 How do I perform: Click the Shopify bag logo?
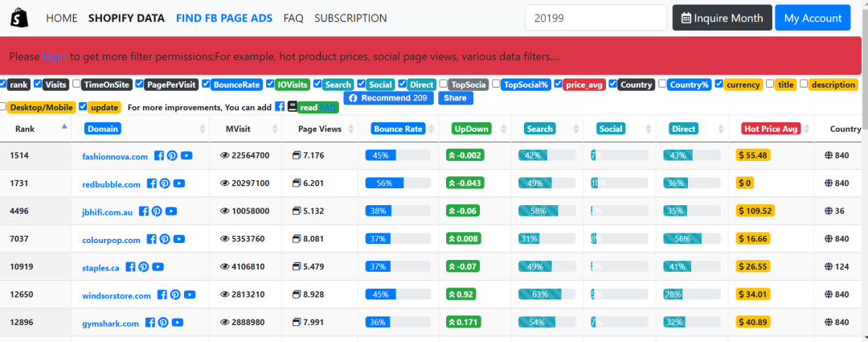(18, 18)
